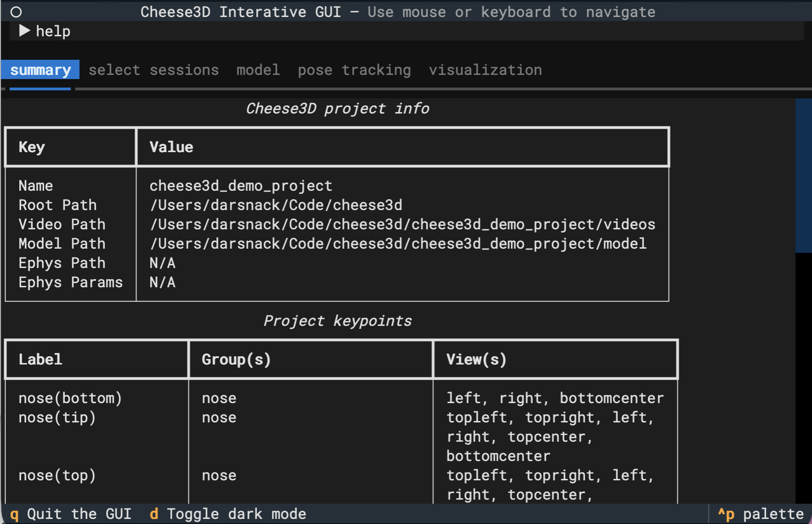The image size is (812, 524).
Task: Open the model tab
Action: tap(258, 70)
